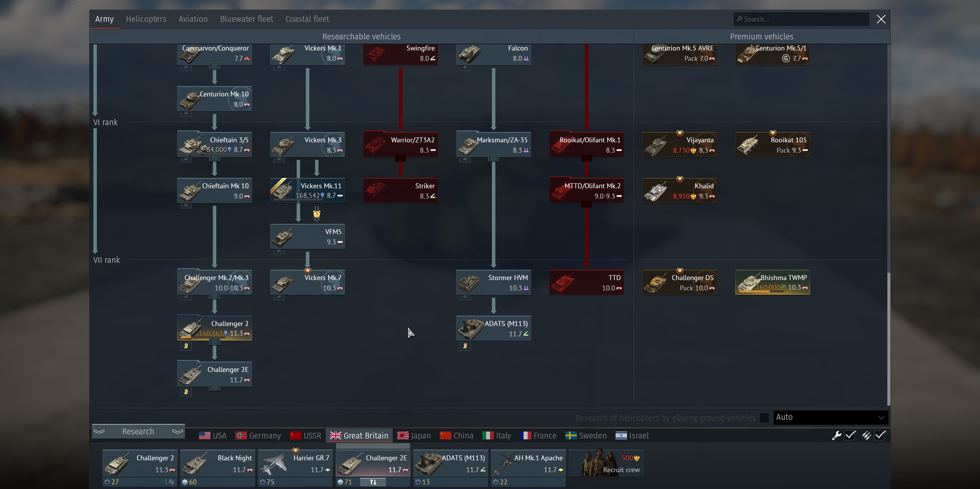Screen dimensions: 980x489
Task: Click crew level 60 badge under Black Night
Action: tap(185, 482)
